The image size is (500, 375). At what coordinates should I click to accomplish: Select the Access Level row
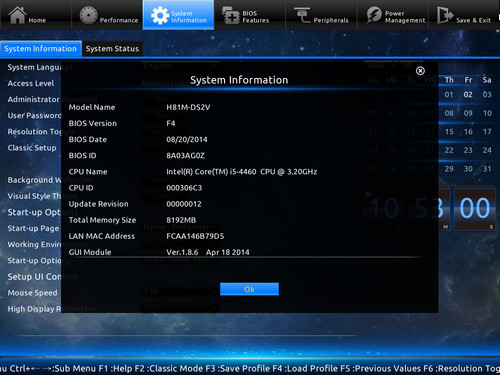point(31,83)
